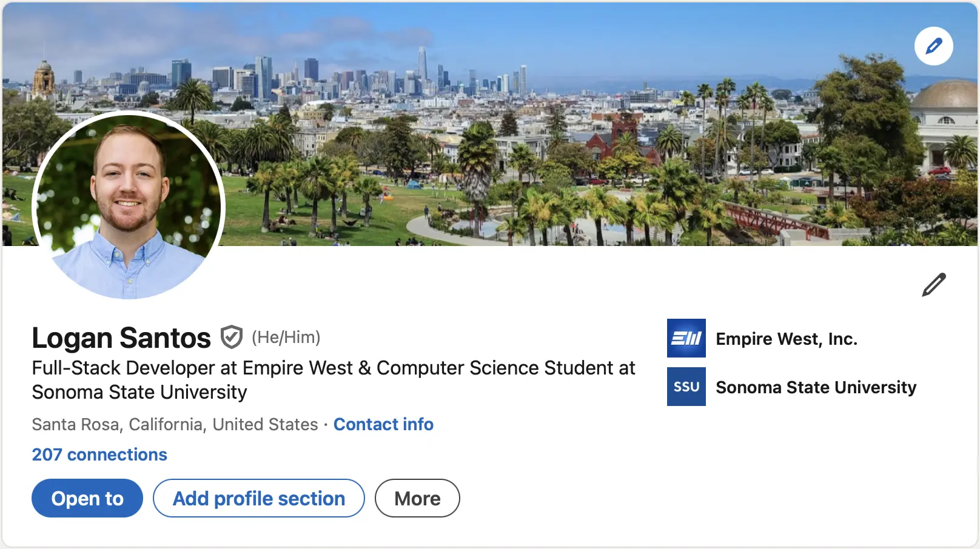Click the (He/Him) pronouns label
The width and height of the screenshot is (980, 549).
tap(286, 337)
